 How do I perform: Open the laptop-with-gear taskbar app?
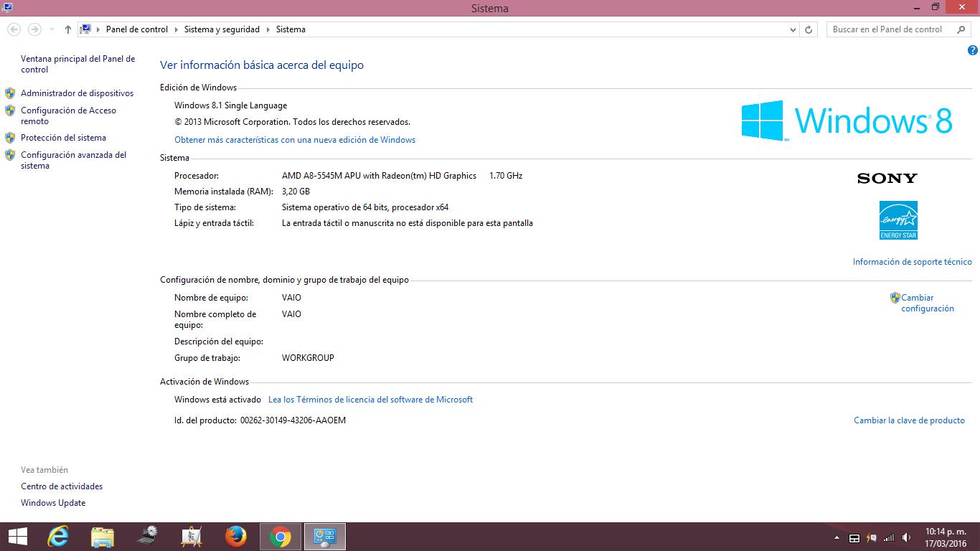point(147,537)
